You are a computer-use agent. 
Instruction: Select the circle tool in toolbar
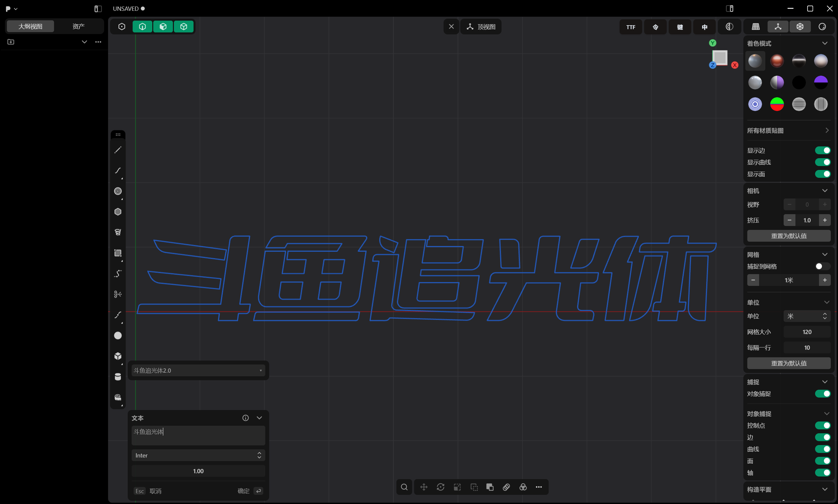tap(118, 191)
